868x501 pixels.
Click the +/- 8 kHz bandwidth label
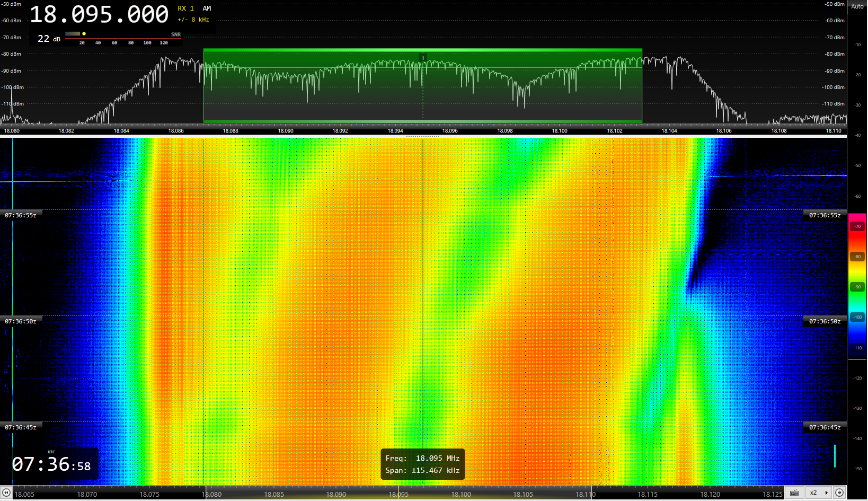click(193, 20)
